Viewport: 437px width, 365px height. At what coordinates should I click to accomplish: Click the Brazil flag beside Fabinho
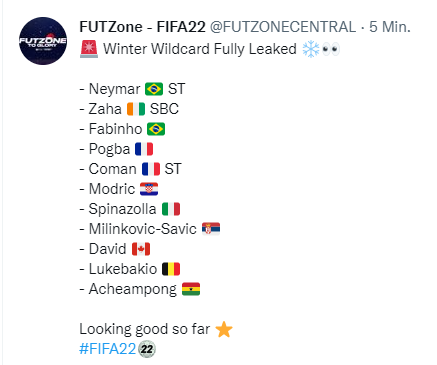pos(156,129)
